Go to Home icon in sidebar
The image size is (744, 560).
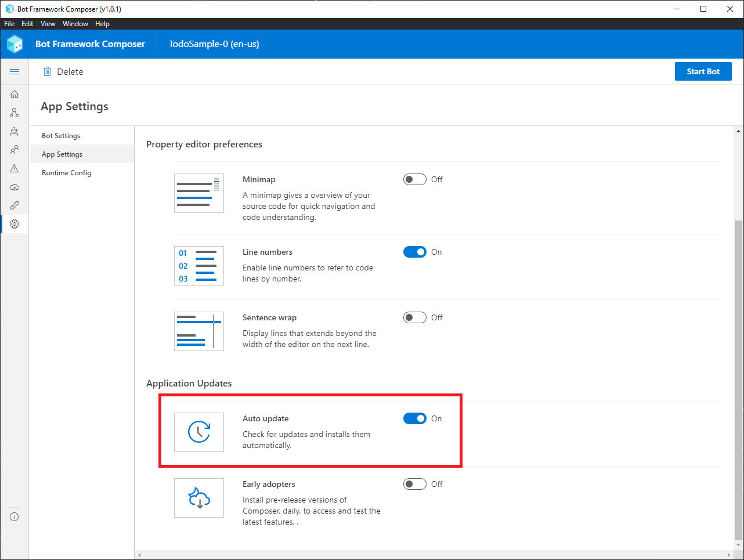coord(15,94)
